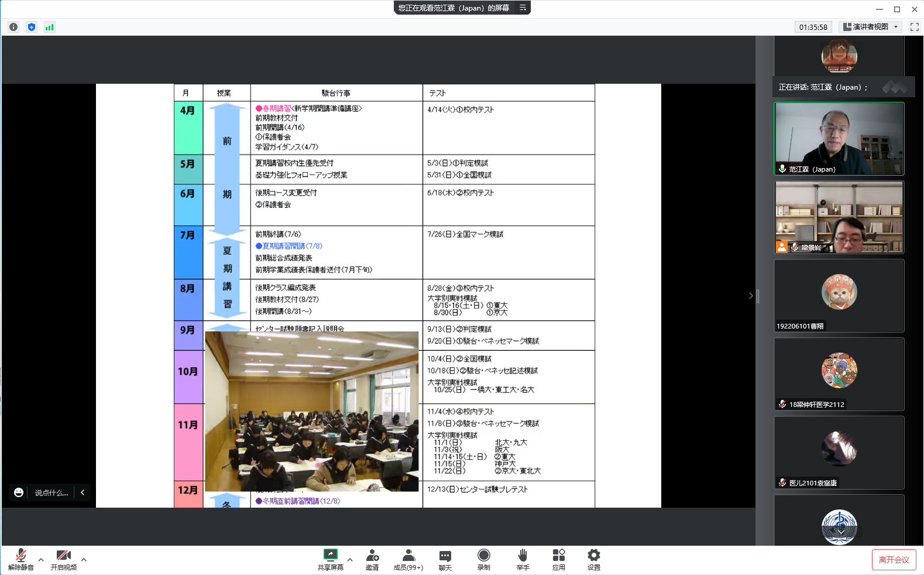This screenshot has height=575, width=924.
Task: Open the green network signal statistics icon
Action: [50, 27]
